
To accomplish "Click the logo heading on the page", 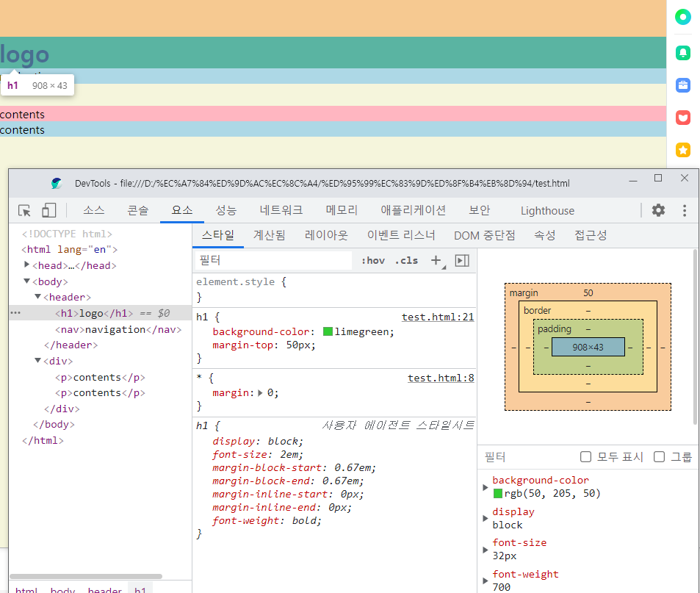I will coord(24,54).
